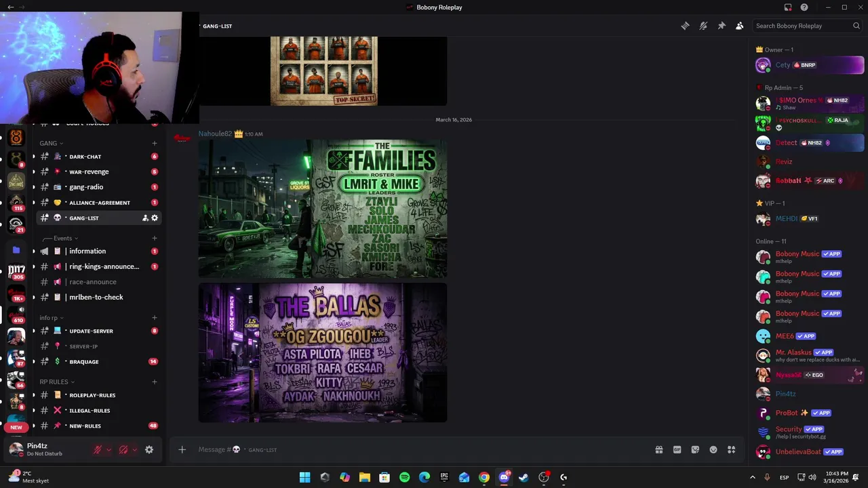
Task: Open Windows Start menu
Action: 304,477
